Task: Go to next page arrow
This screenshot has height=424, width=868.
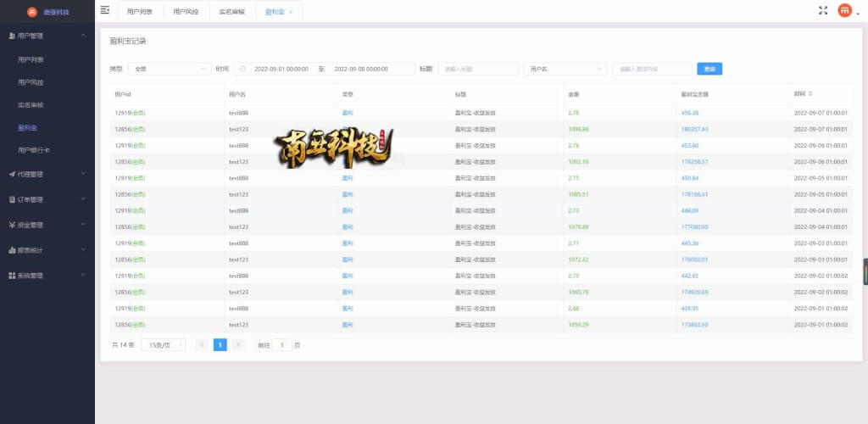Action: [x=238, y=345]
